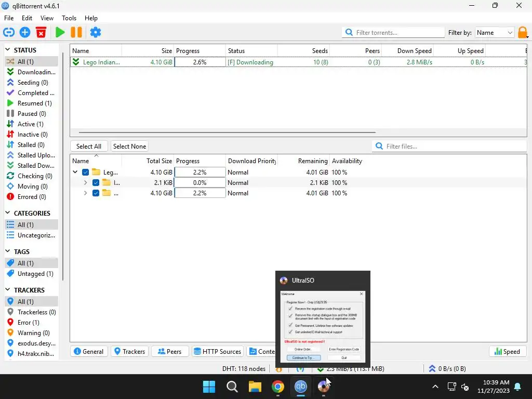The image size is (532, 399).
Task: Click the torrent list horizontal scrollbar
Action: pos(228,132)
